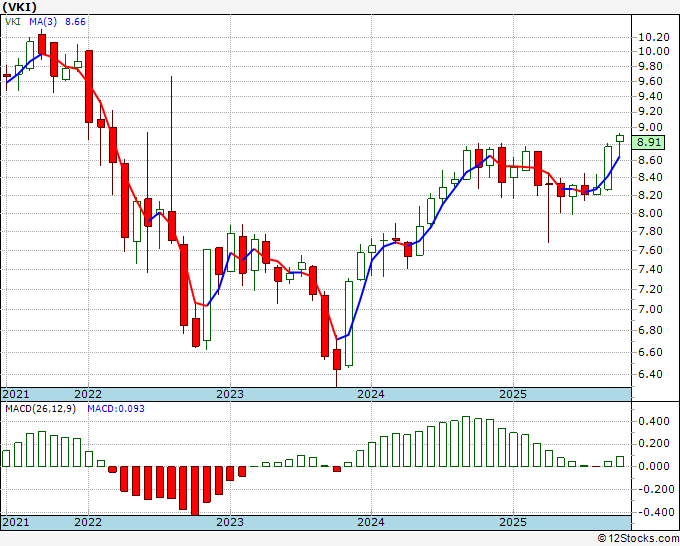Click the 9.00 price axis label
Screen dimensions: 680x546
[650, 128]
